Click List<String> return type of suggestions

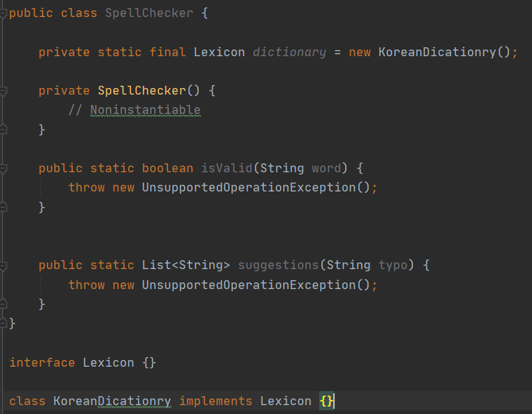[x=186, y=265]
